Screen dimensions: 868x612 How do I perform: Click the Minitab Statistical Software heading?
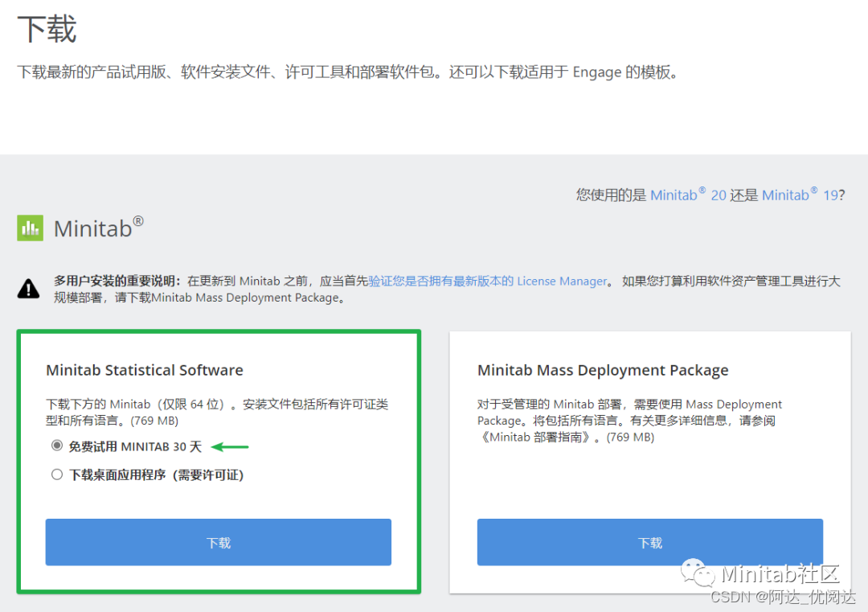(x=145, y=370)
